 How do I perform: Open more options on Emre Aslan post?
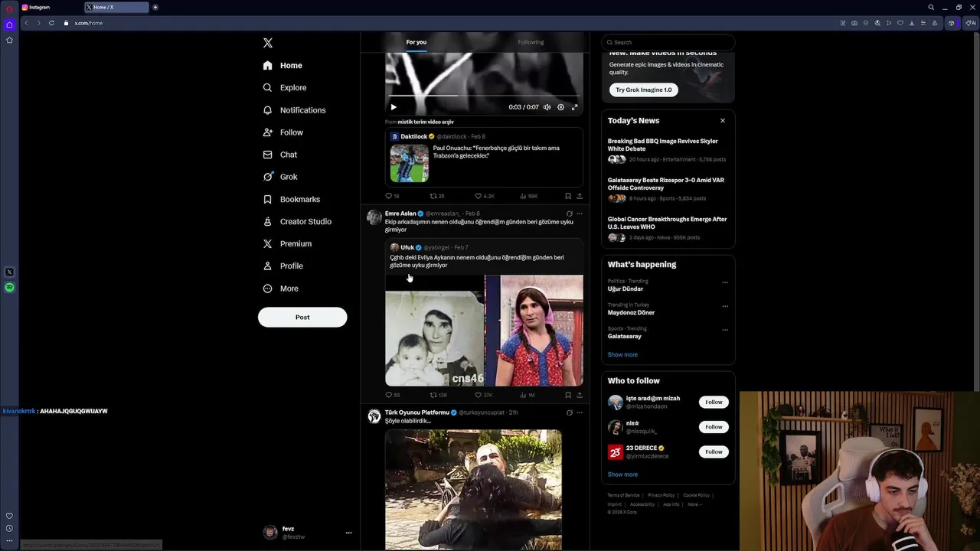click(580, 214)
